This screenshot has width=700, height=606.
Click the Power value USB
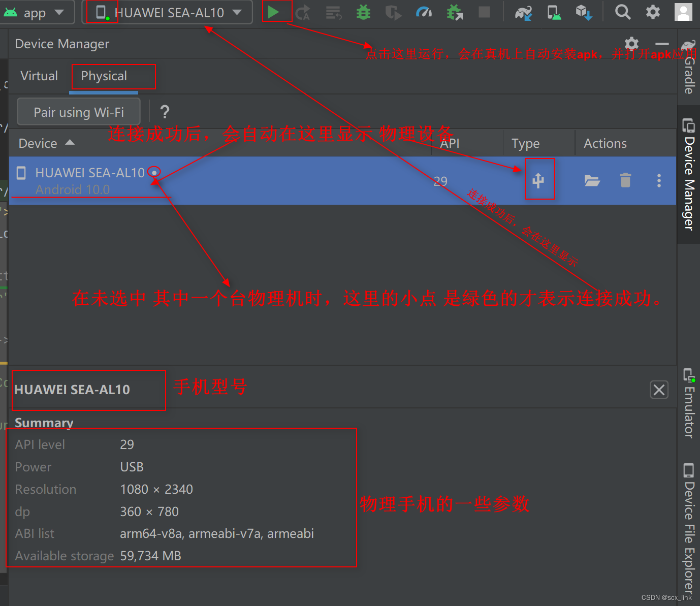pyautogui.click(x=132, y=467)
